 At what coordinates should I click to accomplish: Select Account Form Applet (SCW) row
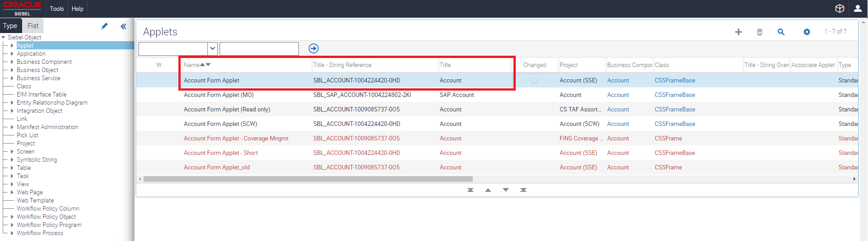pos(221,124)
